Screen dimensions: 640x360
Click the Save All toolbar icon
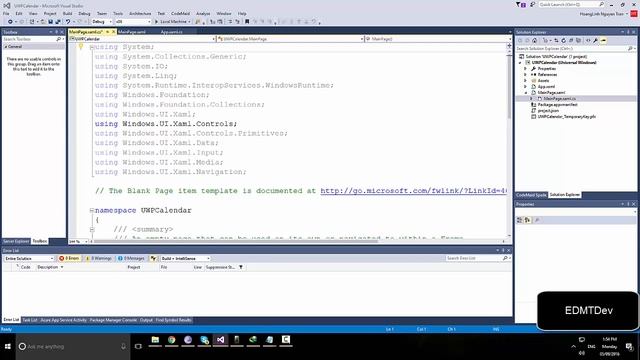click(58, 22)
